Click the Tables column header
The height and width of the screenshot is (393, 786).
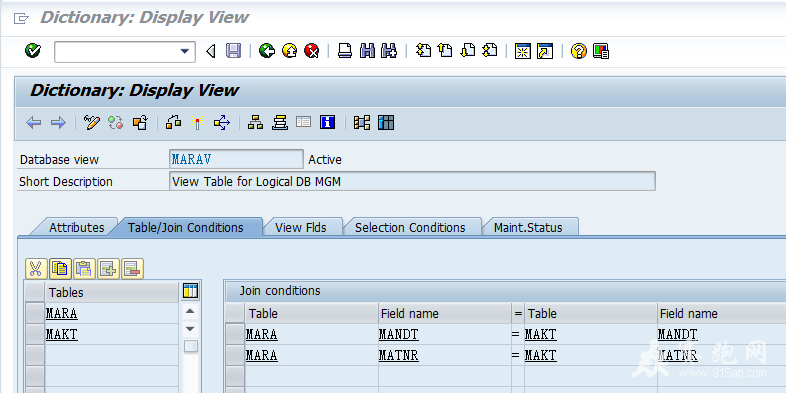pyautogui.click(x=112, y=292)
